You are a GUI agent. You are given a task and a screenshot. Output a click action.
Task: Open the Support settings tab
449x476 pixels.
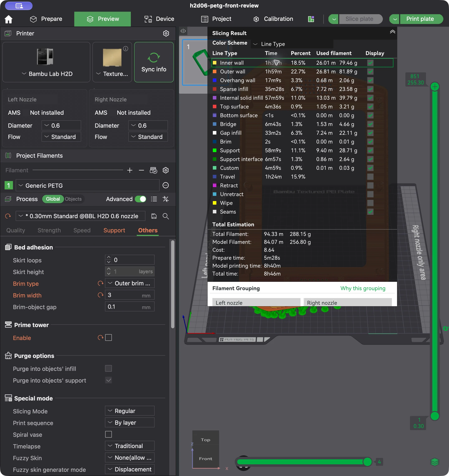coord(114,230)
